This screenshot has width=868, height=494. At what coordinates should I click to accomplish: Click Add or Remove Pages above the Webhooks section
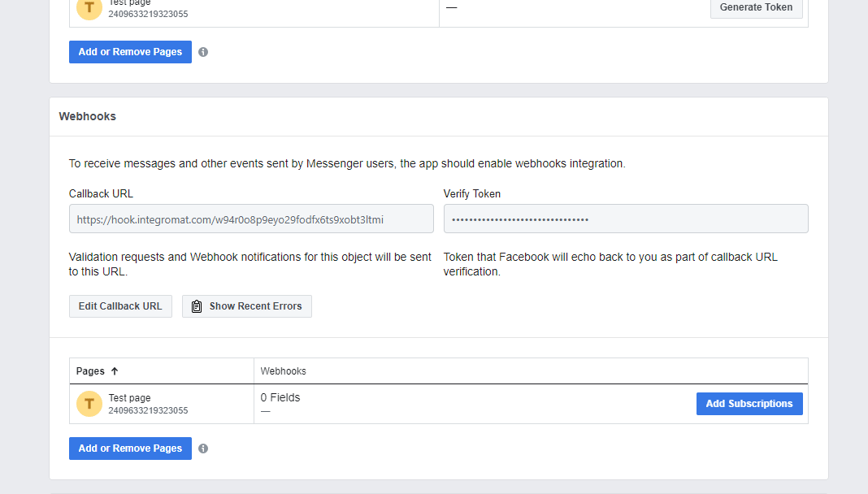(x=130, y=52)
